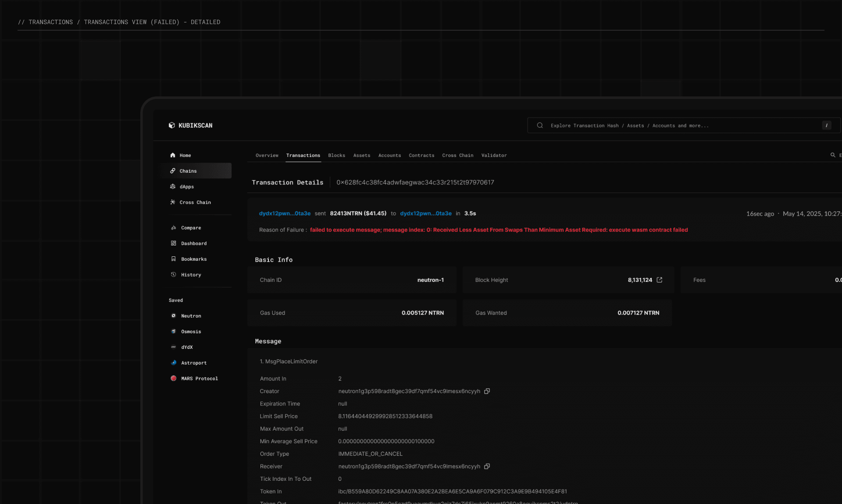Open History in the sidebar
The height and width of the screenshot is (504, 842).
(191, 275)
